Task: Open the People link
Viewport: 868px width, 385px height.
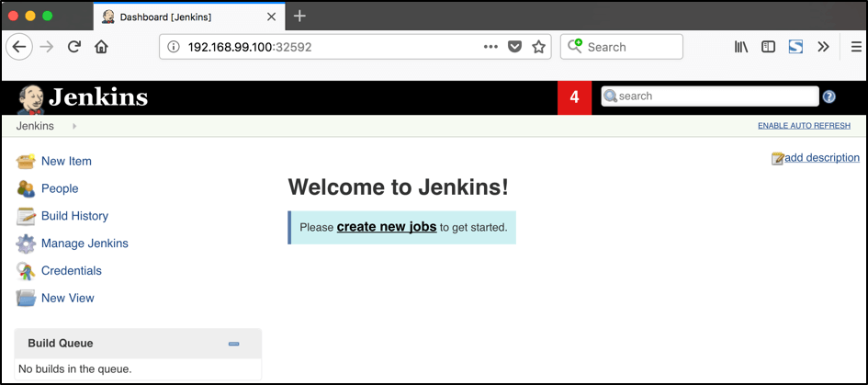Action: click(x=60, y=189)
